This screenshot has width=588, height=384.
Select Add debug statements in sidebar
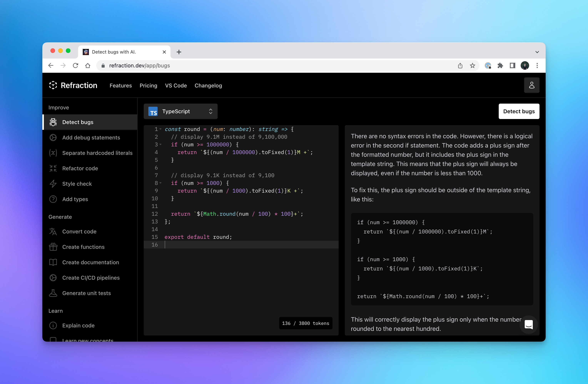point(90,138)
